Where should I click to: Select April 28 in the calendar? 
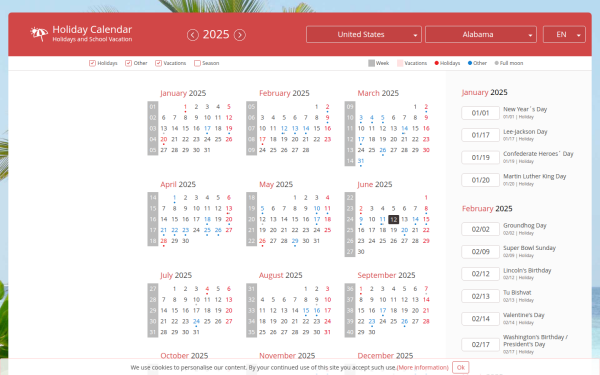pos(164,241)
